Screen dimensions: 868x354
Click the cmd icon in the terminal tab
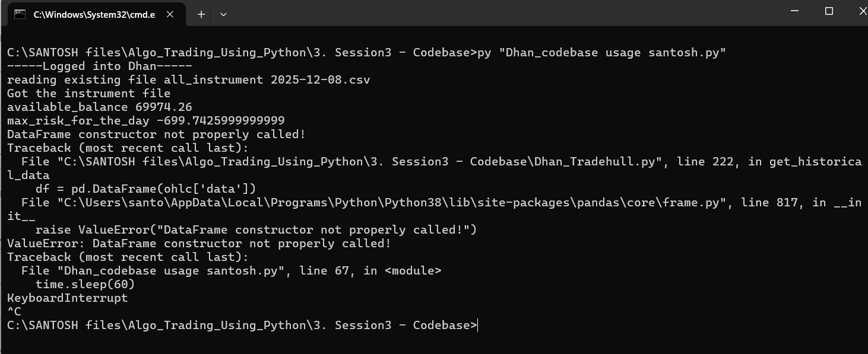pyautogui.click(x=20, y=14)
